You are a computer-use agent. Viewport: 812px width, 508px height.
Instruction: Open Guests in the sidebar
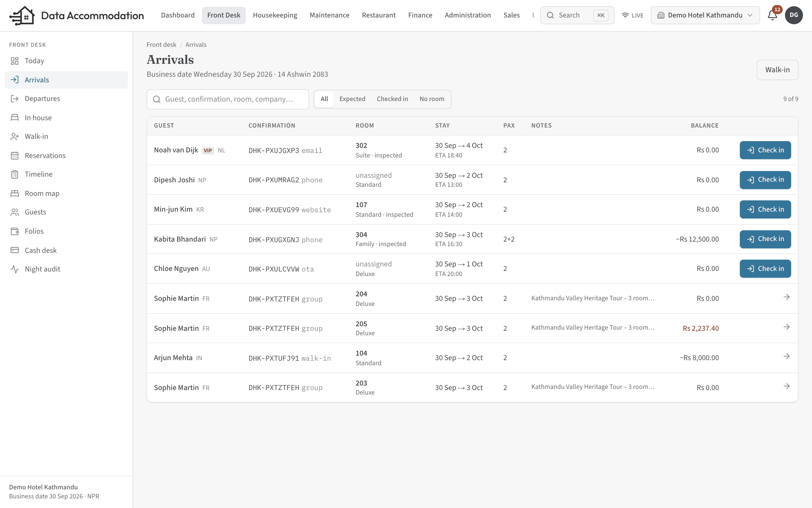(66, 212)
